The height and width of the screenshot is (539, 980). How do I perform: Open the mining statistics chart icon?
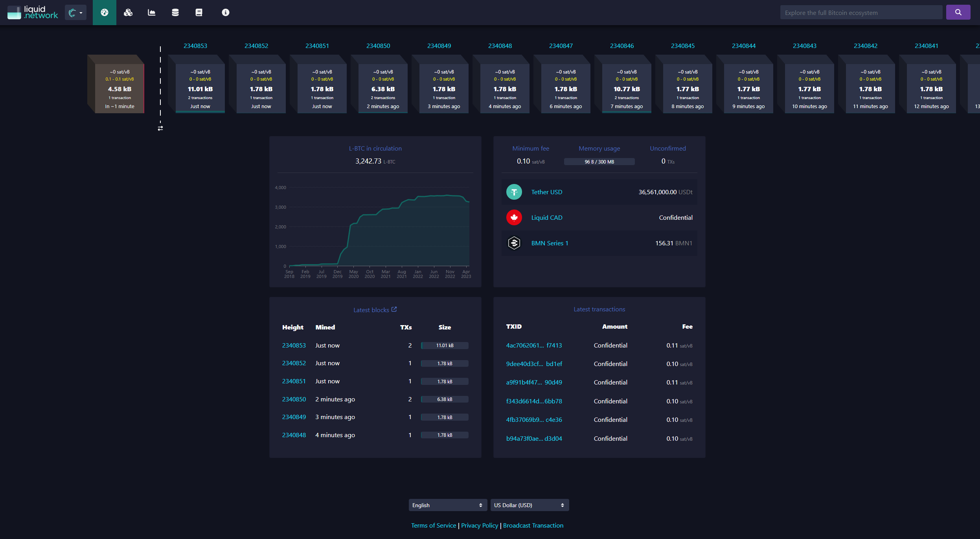[151, 12]
